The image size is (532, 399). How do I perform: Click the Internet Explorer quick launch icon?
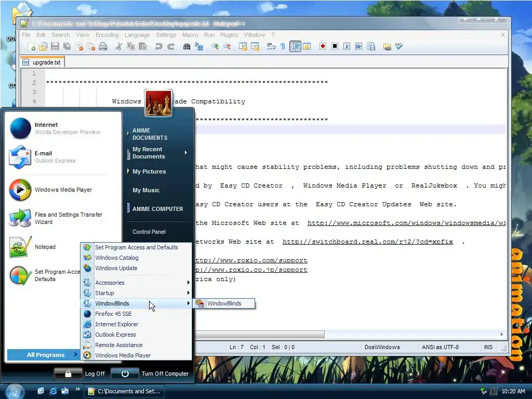tap(53, 391)
